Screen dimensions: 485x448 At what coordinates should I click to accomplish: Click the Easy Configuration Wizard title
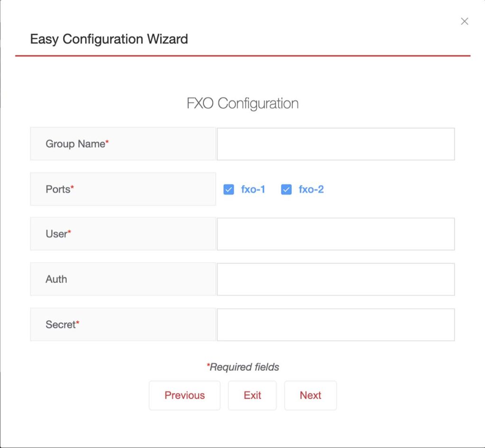pyautogui.click(x=109, y=39)
